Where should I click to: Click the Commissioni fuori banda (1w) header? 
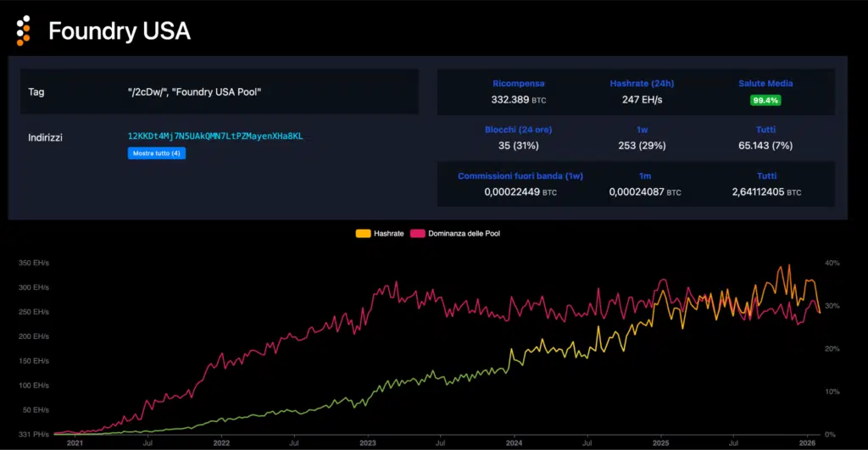[520, 176]
